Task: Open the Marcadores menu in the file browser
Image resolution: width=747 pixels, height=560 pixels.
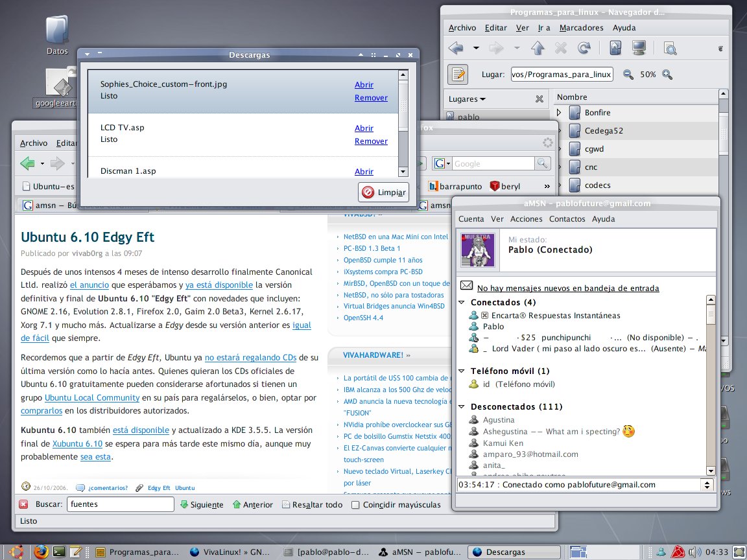Action: [x=581, y=28]
